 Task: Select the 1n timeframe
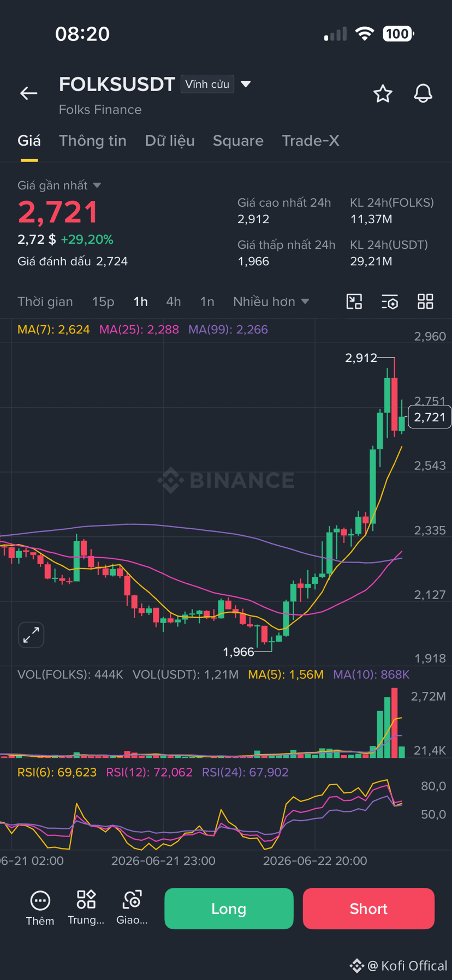coord(207,301)
